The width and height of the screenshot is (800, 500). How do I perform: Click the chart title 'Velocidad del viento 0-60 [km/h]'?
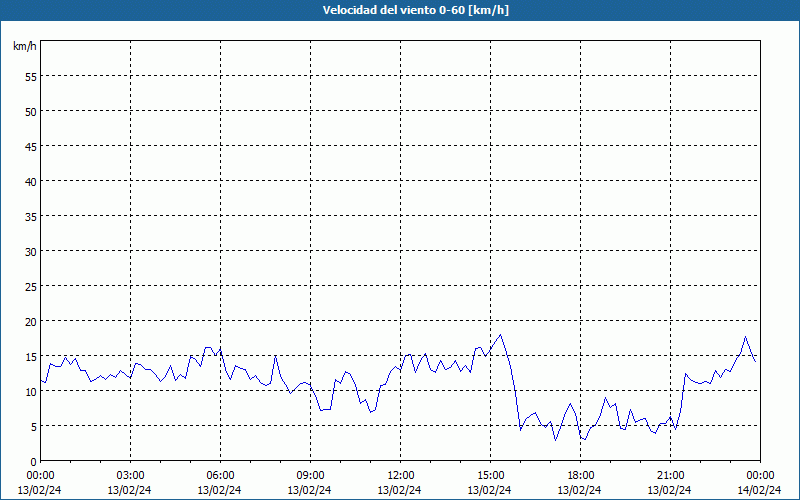coord(415,10)
